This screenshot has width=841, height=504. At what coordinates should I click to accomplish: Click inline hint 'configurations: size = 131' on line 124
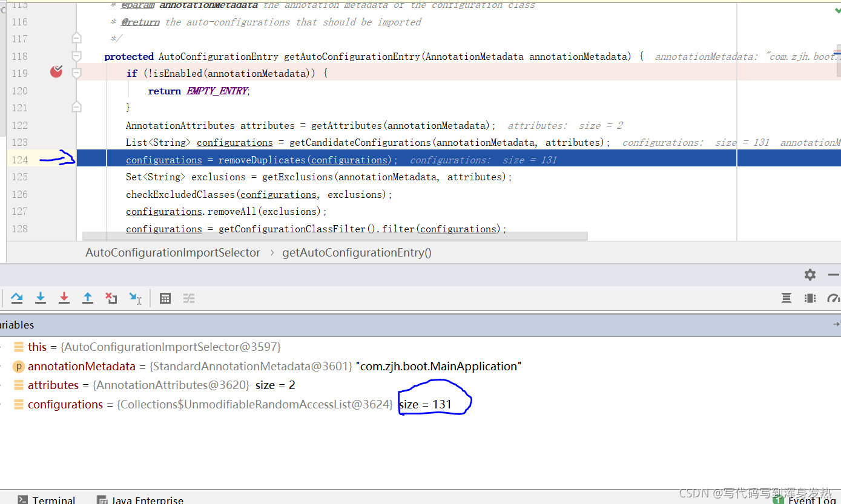(x=483, y=160)
